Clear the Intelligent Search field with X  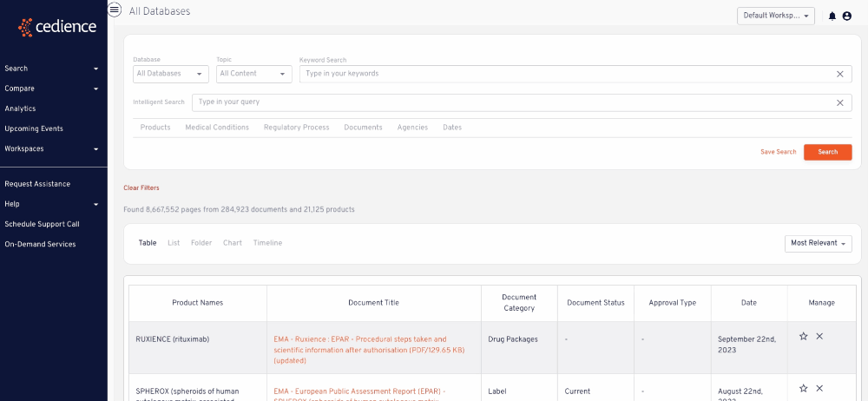pyautogui.click(x=839, y=102)
